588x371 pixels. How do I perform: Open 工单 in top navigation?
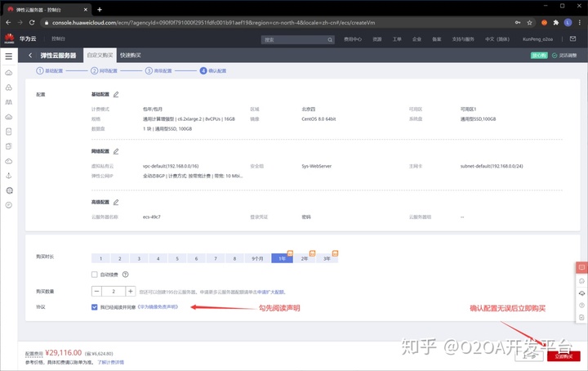pyautogui.click(x=397, y=39)
